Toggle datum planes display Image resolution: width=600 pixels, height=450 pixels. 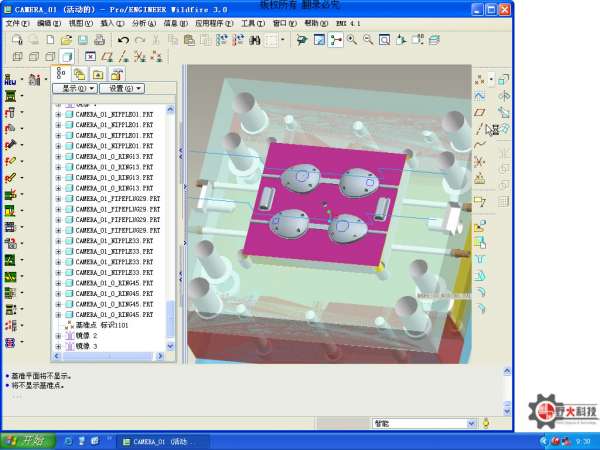click(107, 57)
